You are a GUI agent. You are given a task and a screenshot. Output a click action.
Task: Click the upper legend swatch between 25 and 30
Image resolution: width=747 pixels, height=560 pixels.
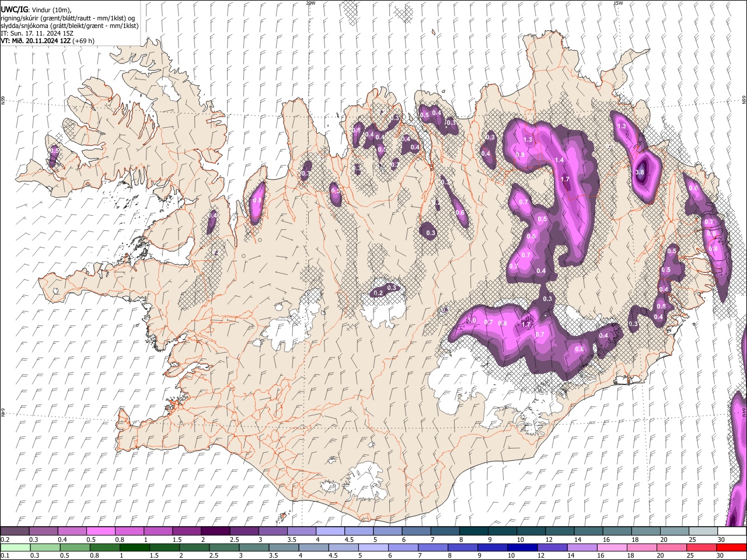[702, 531]
